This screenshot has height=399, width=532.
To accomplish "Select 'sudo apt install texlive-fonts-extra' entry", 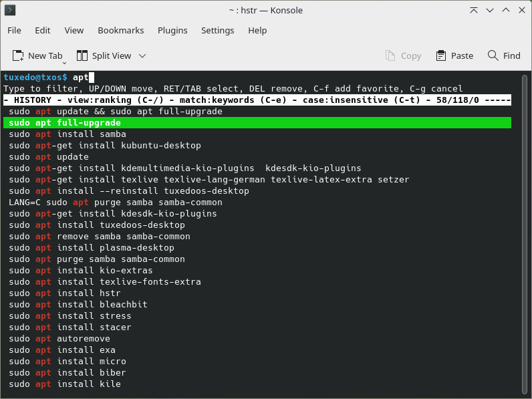I will [x=105, y=282].
